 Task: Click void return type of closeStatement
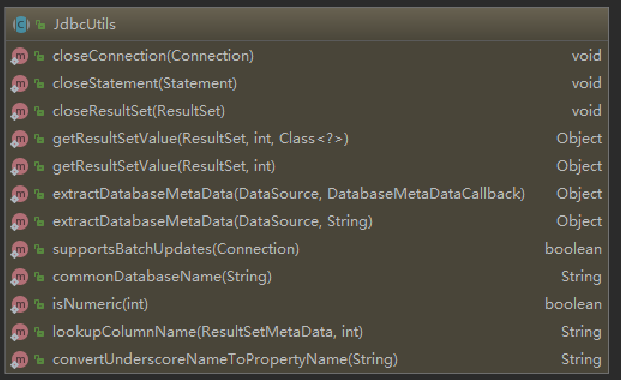coord(587,84)
